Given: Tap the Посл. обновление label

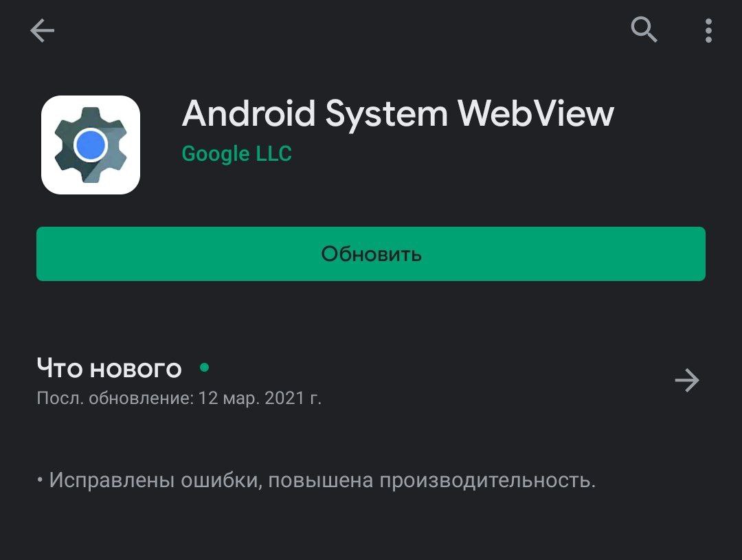Looking at the screenshot, I should [115, 398].
